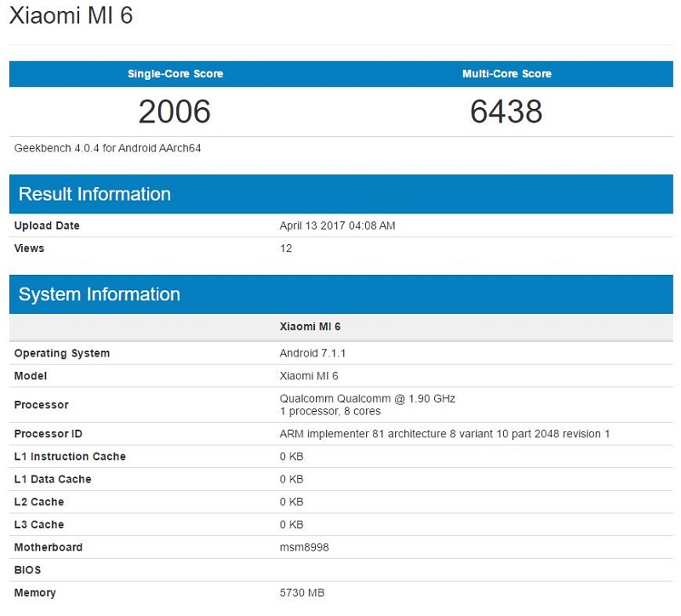Select the Model row label
This screenshot has height=616, width=681.
32,376
